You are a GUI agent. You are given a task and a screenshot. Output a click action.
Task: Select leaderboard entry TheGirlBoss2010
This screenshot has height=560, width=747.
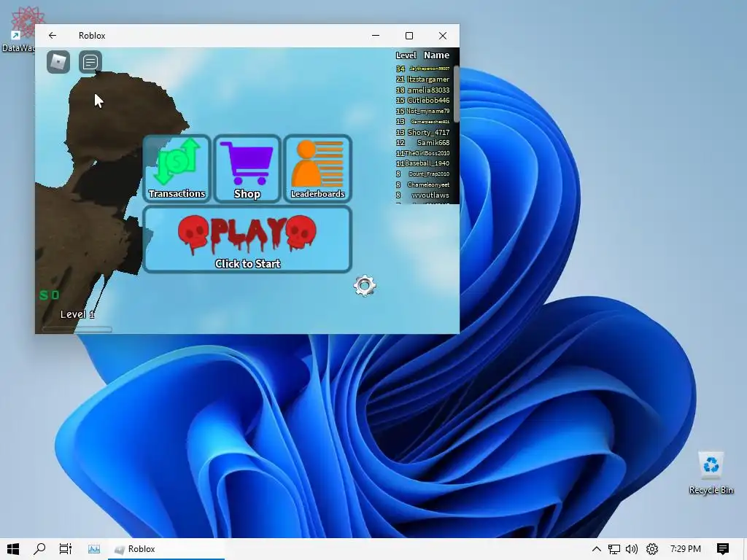(x=422, y=153)
